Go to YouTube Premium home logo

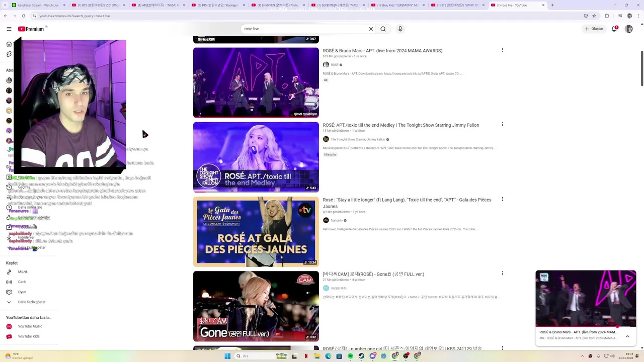tap(31, 29)
